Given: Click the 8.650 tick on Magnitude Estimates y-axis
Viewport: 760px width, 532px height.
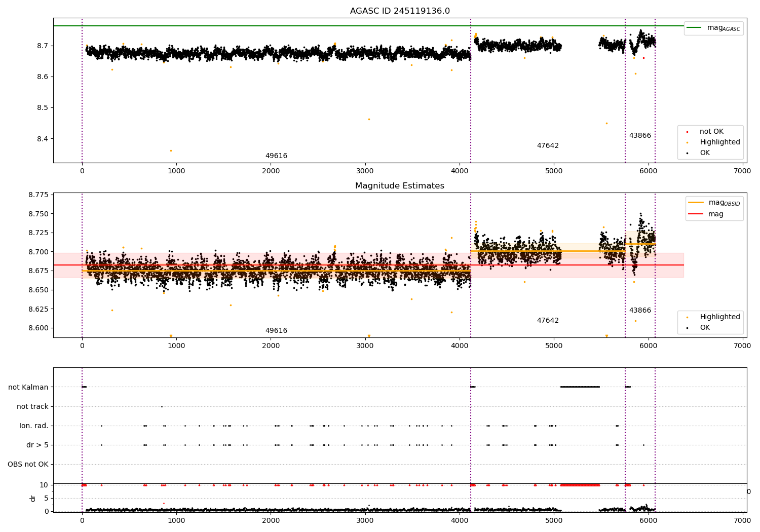Looking at the screenshot, I should [x=39, y=290].
